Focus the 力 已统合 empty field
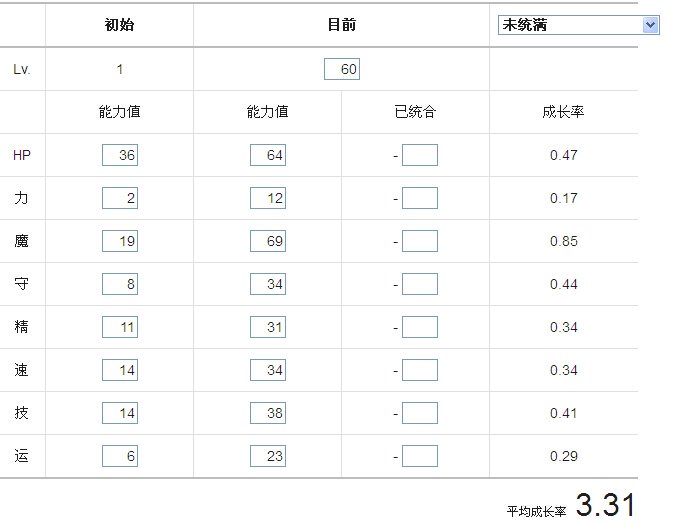The height and width of the screenshot is (524, 675). coord(420,198)
